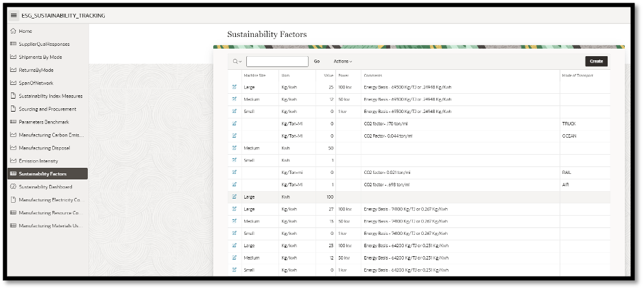644x289 pixels.
Task: Click the Go search button
Action: pos(317,62)
